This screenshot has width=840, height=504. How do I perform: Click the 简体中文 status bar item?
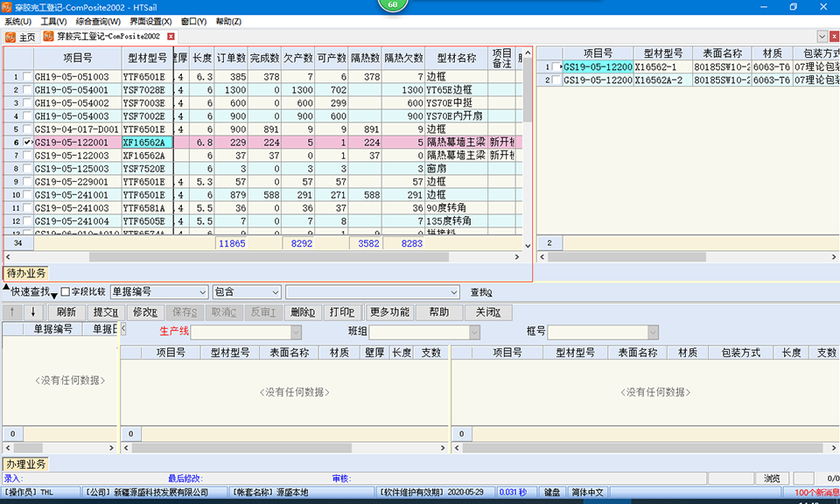coord(588,493)
